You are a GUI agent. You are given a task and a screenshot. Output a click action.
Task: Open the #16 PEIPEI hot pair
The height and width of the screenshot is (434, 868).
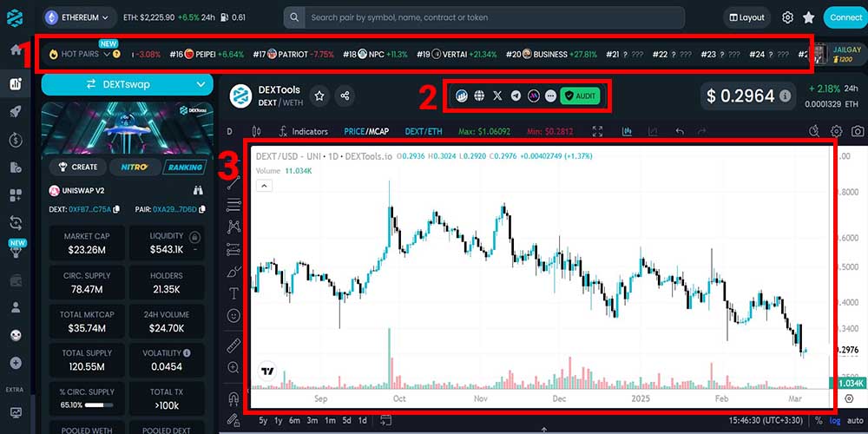point(207,54)
